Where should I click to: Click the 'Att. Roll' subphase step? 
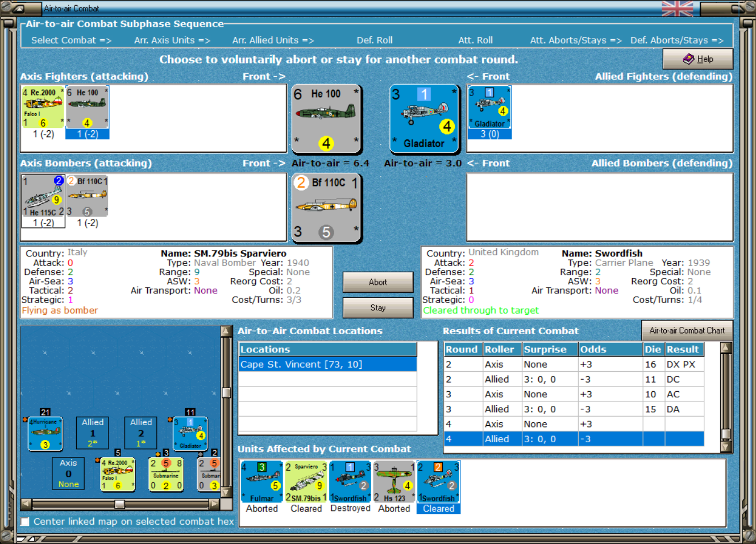coord(476,40)
